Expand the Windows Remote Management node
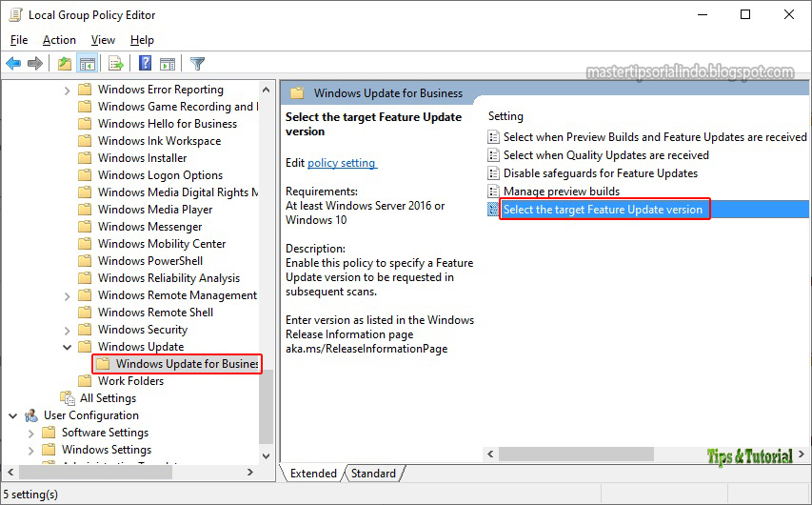Screen dimensions: 812x505 click(x=67, y=296)
